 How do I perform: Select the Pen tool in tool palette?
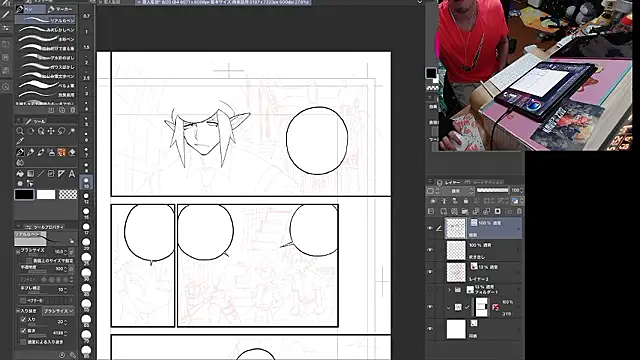point(20,153)
